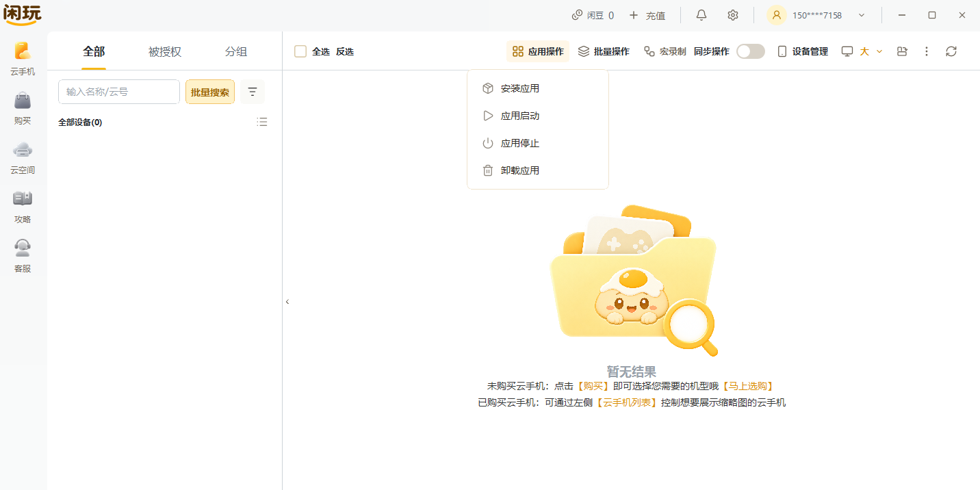The width and height of the screenshot is (980, 490).
Task: Expand the account dropdown arrow next to 150****7158
Action: [862, 15]
